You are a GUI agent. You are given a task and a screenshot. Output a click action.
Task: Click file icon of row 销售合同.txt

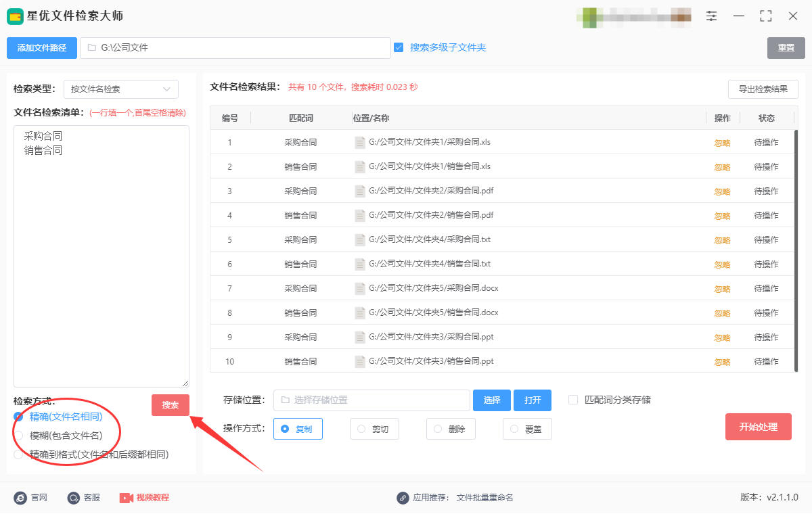coord(360,264)
